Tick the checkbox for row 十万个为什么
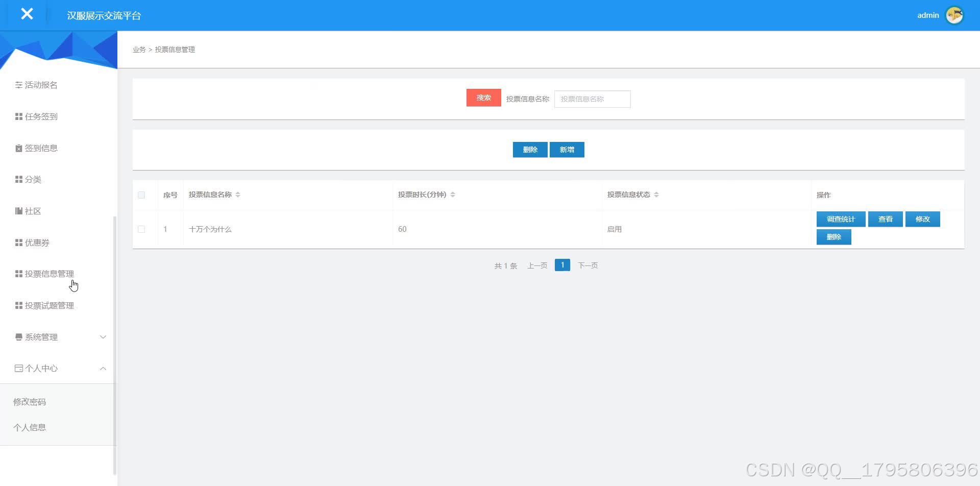The height and width of the screenshot is (486, 980). coord(141,229)
